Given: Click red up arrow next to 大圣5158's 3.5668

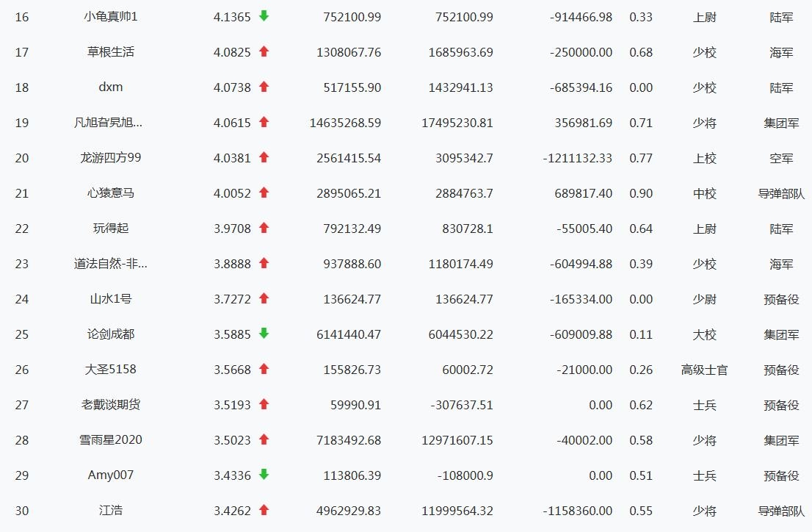Looking at the screenshot, I should (x=264, y=369).
